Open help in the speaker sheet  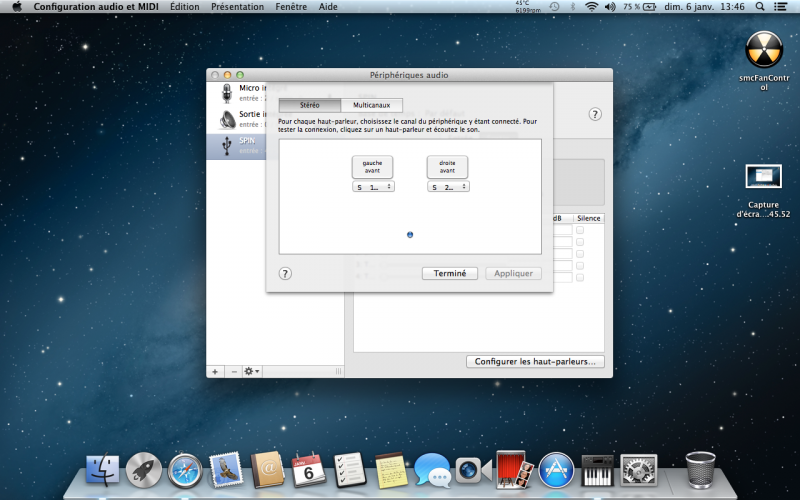tap(285, 273)
